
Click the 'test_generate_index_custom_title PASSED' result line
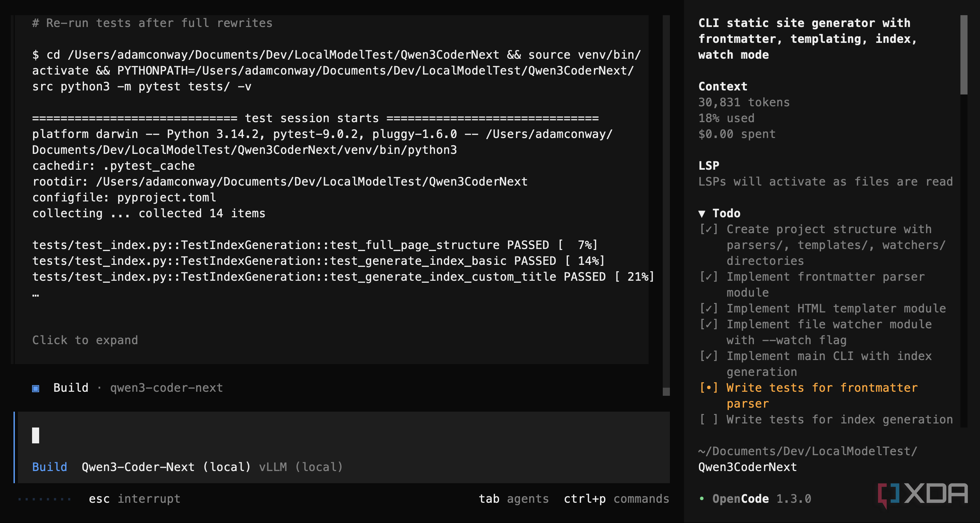(343, 277)
